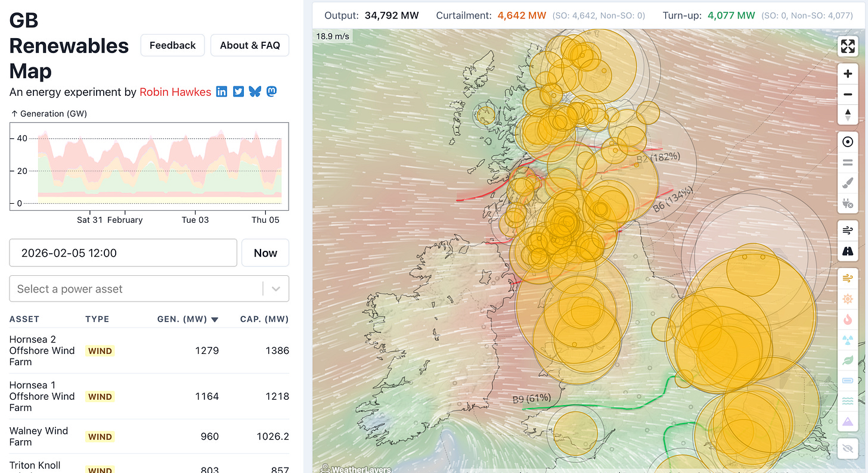Screen dimensions: 868x473
Task: Open Robin Hawkes' Bluesky profile
Action: pyautogui.click(x=255, y=92)
